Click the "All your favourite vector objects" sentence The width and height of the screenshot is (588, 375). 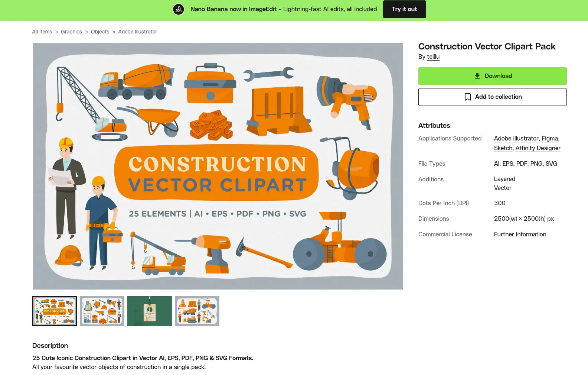point(119,367)
